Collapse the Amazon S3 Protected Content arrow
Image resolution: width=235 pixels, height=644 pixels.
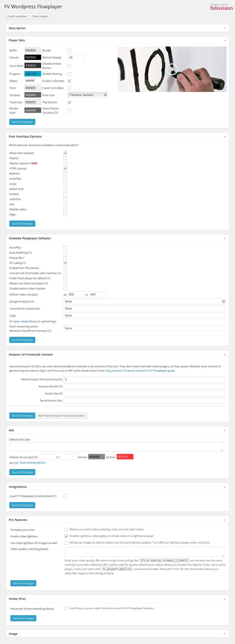point(225,355)
